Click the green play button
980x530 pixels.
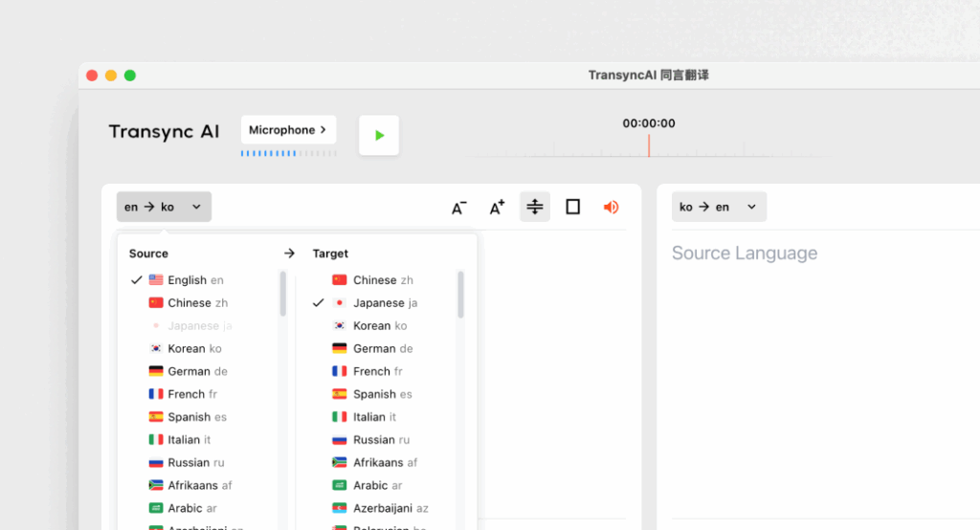coord(379,135)
